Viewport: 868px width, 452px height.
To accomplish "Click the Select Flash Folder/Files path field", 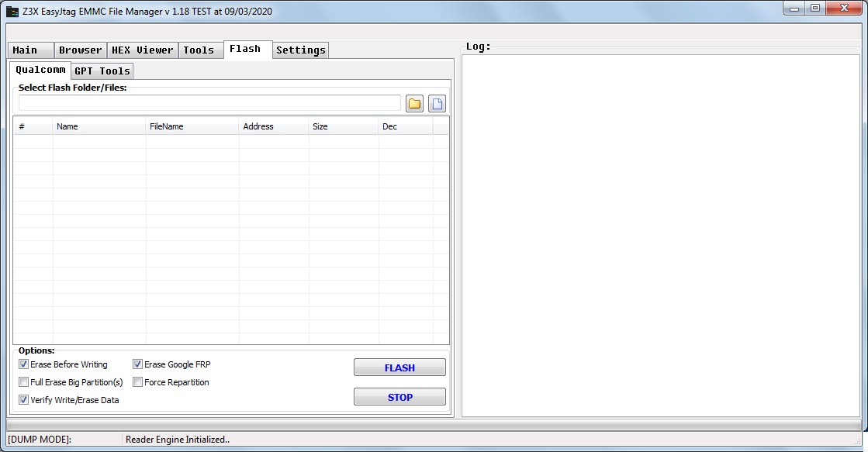I will (209, 103).
